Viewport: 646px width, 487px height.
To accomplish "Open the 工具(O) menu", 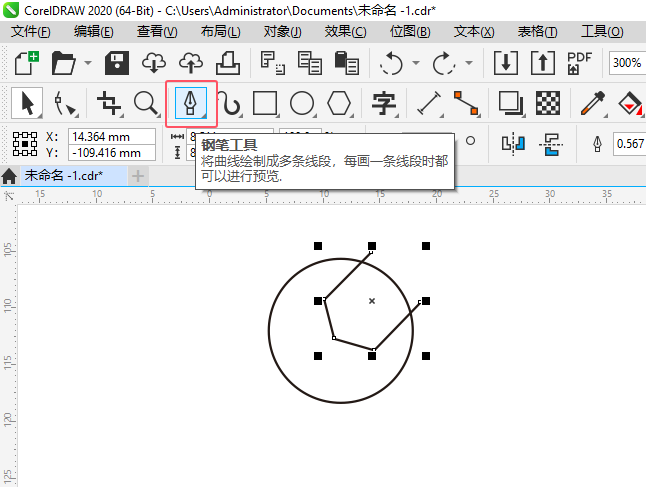I will click(602, 31).
